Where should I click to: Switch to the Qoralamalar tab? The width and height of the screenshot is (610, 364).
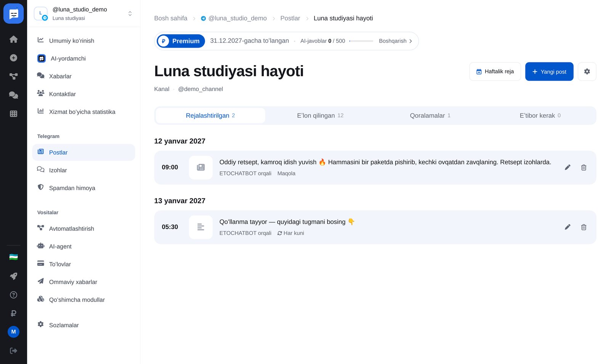tap(430, 115)
